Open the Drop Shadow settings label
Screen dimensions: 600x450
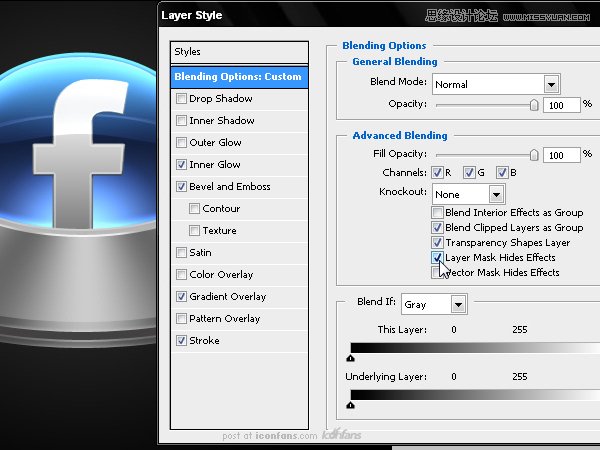[221, 99]
